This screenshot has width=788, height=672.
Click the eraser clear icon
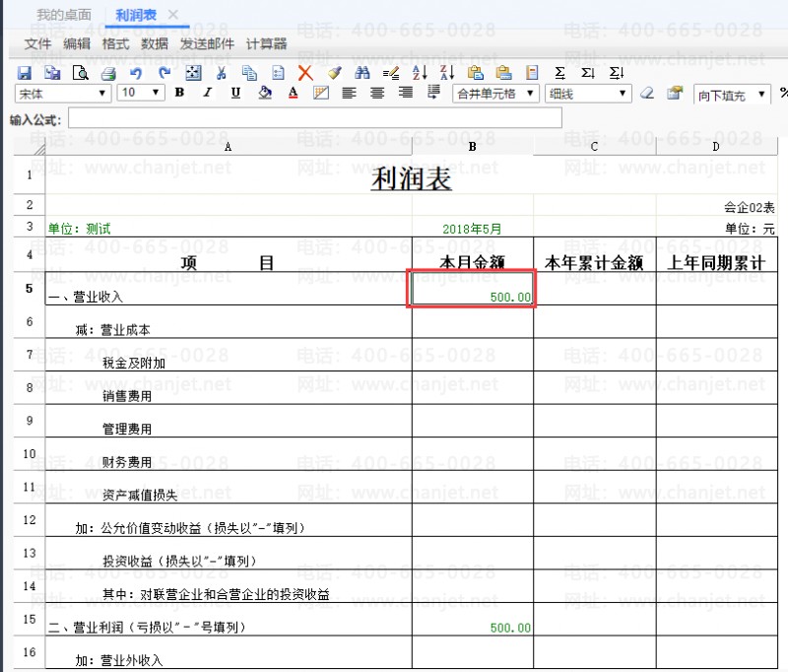(x=647, y=93)
